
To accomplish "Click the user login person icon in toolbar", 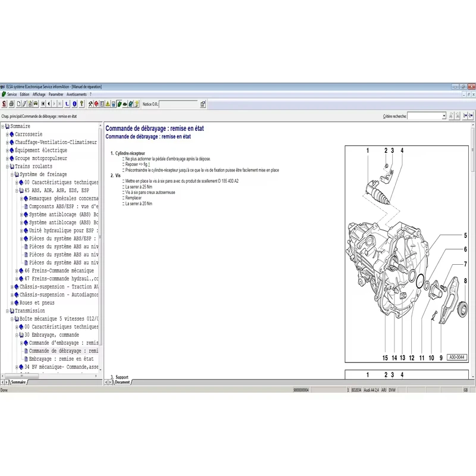I will 4,104.
